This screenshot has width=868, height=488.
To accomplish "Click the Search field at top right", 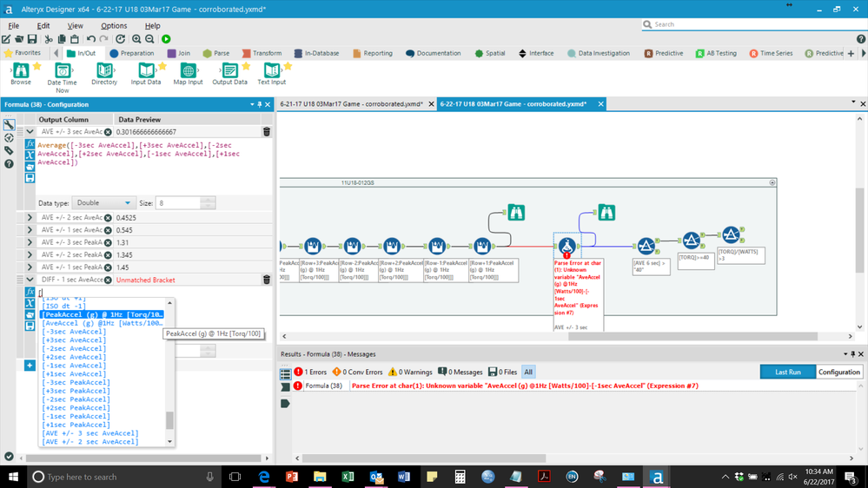I will [752, 24].
